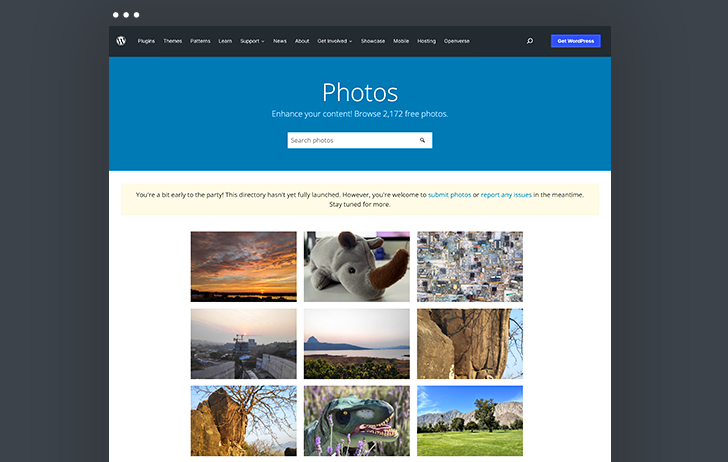
Task: Click the first white window dot
Action: (116, 15)
